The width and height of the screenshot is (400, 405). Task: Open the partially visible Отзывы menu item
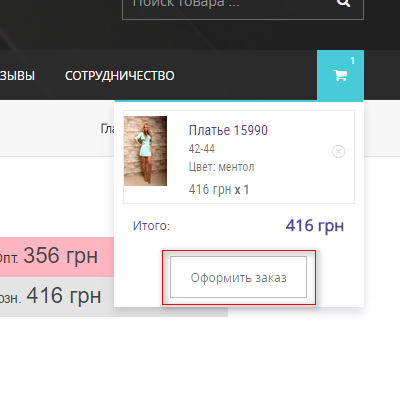pyautogui.click(x=17, y=76)
